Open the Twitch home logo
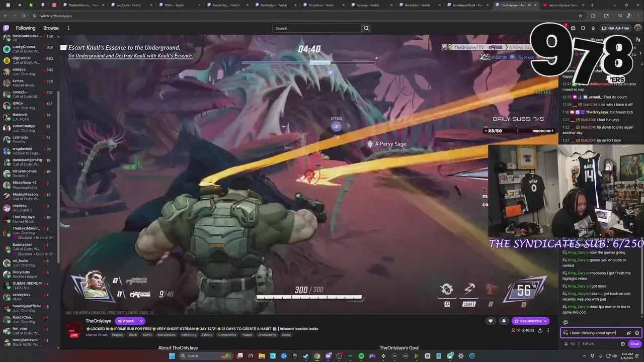 click(x=6, y=28)
